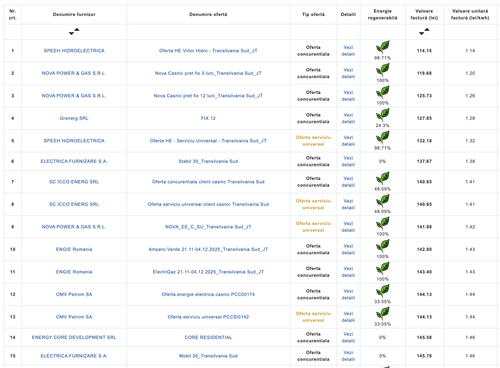Click Vezi detalii in row 13
This screenshot has width=500, height=368.
pyautogui.click(x=348, y=317)
